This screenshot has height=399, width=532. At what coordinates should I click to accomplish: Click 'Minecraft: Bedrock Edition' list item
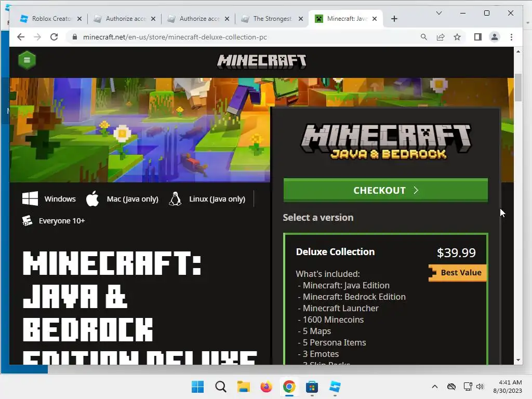[354, 297]
